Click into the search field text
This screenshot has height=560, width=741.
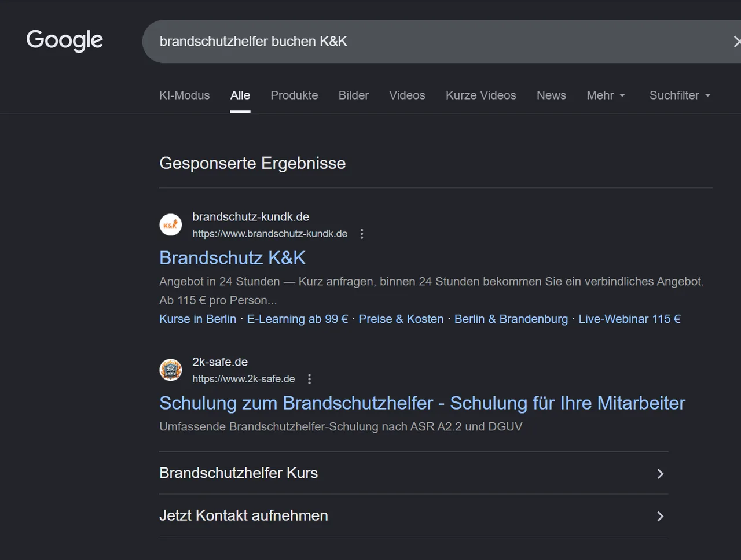pyautogui.click(x=254, y=42)
